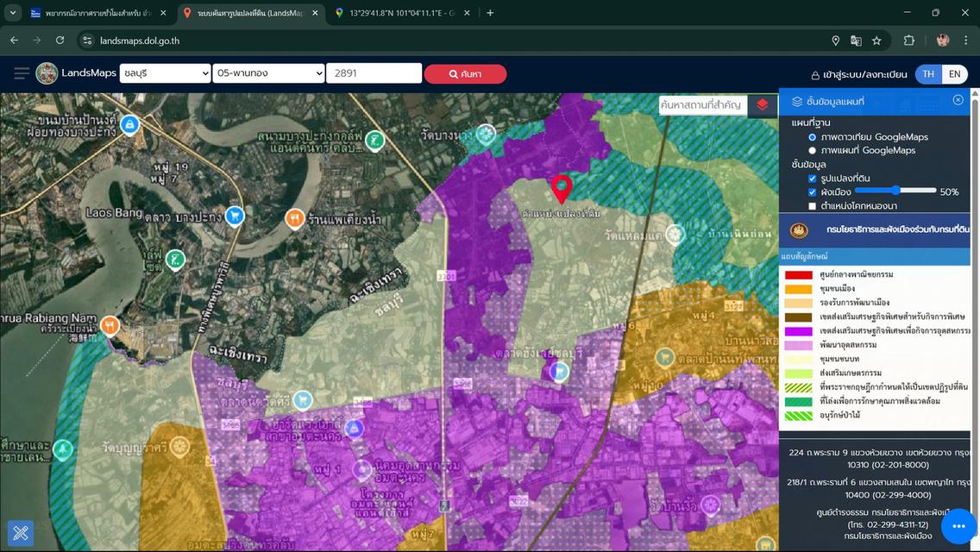Click the red ค้นหา search button
The height and width of the screenshot is (552, 980).
465,74
